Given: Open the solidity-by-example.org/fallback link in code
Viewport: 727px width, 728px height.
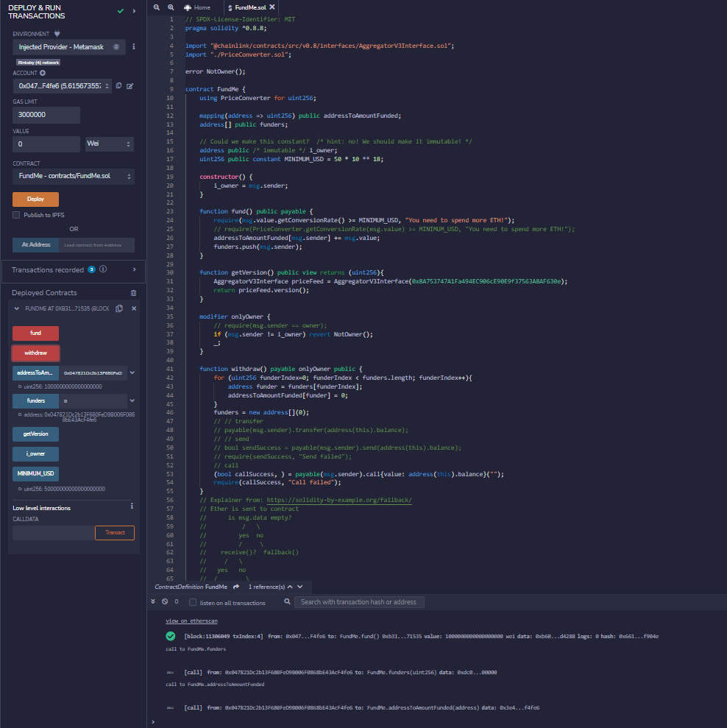Looking at the screenshot, I should (339, 500).
